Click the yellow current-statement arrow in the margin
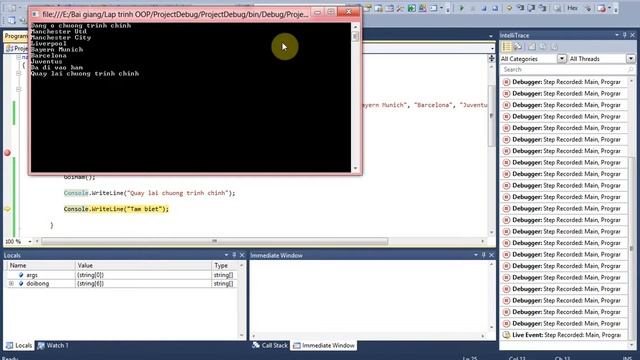Screen dimensions: 640x360 pos(7,209)
